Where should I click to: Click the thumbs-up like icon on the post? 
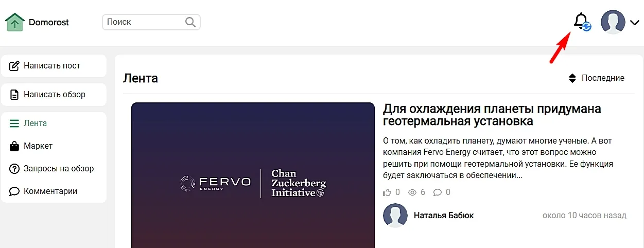click(x=387, y=192)
